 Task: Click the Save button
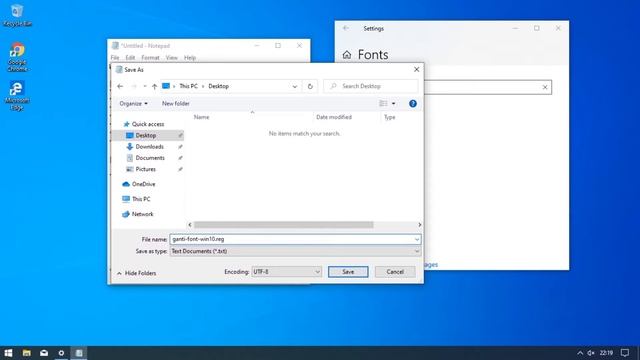coord(348,272)
